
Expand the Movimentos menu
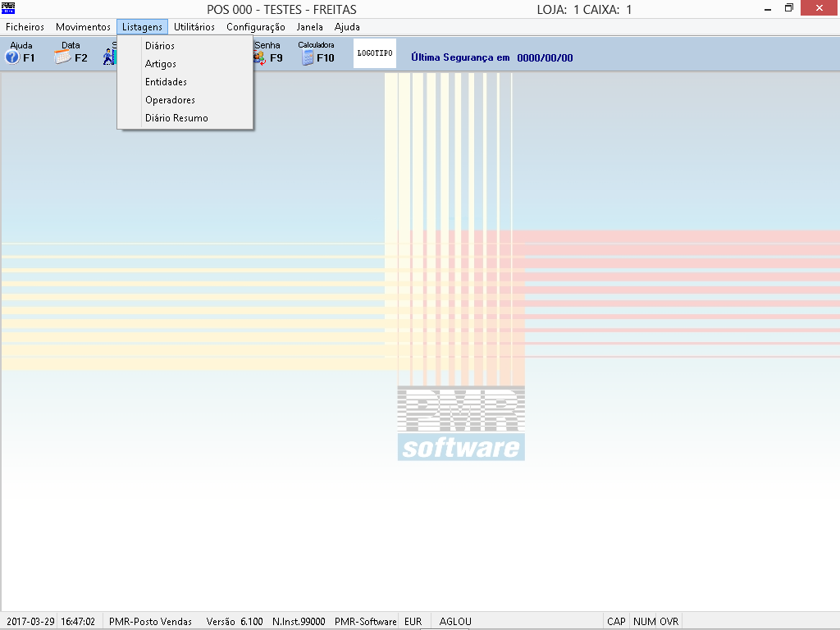pos(83,27)
